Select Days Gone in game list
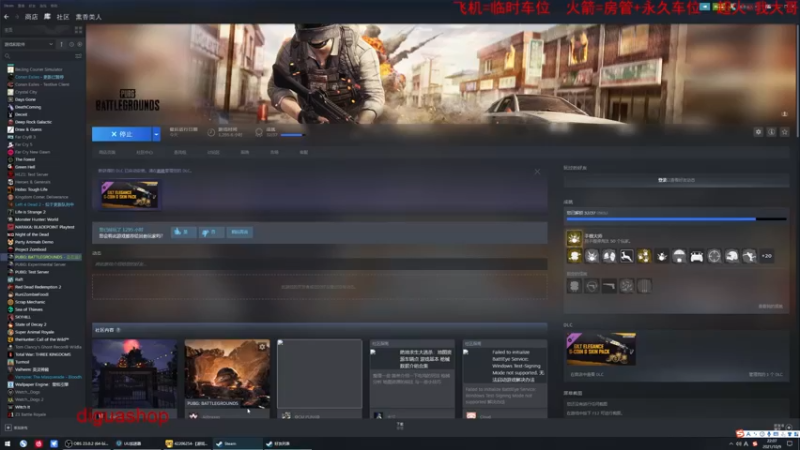The image size is (800, 450). point(28,99)
